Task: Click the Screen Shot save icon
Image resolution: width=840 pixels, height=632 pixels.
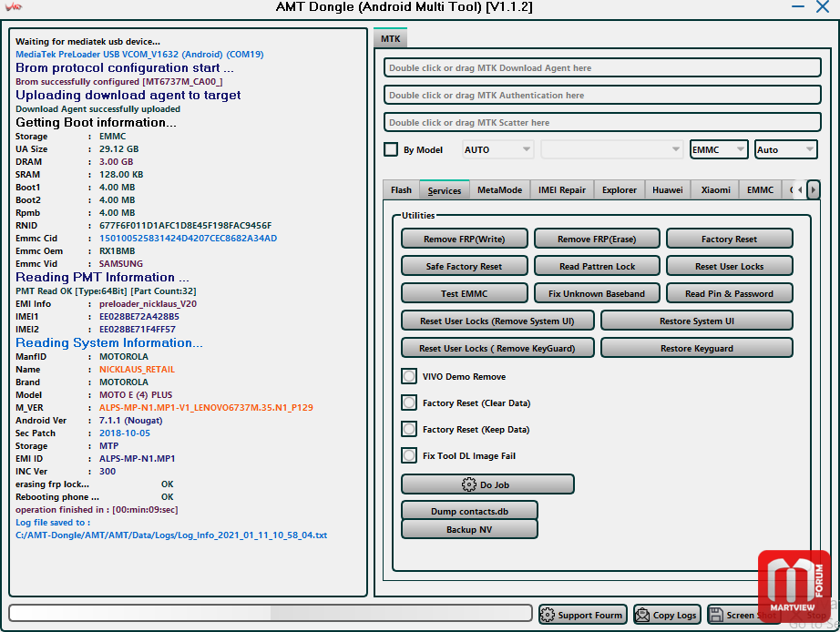Action: [x=716, y=615]
